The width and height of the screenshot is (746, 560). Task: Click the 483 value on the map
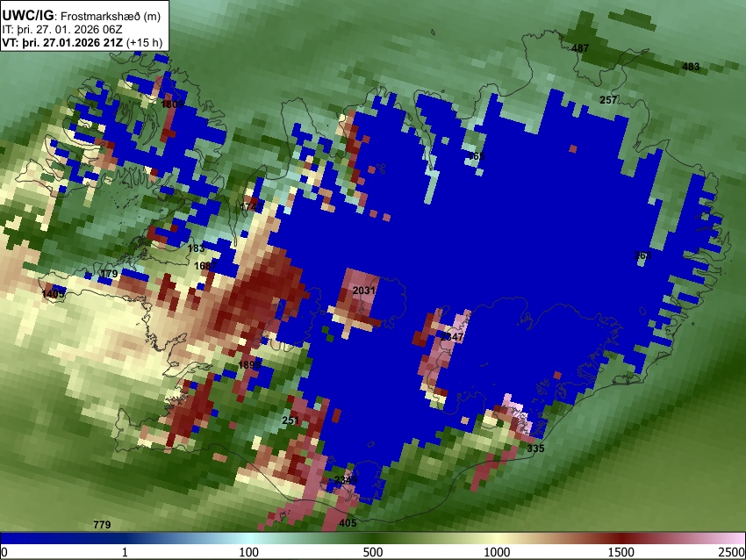coord(691,67)
